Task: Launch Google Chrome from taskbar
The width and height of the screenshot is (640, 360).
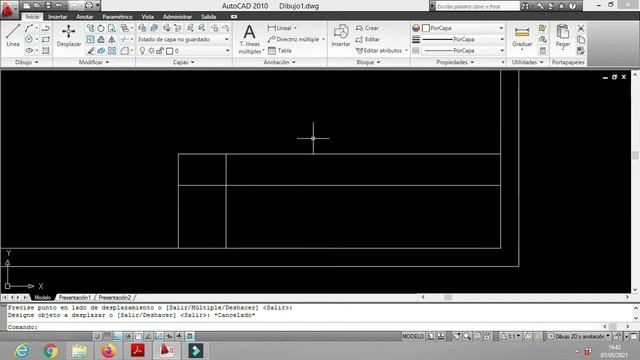Action: click(51, 351)
